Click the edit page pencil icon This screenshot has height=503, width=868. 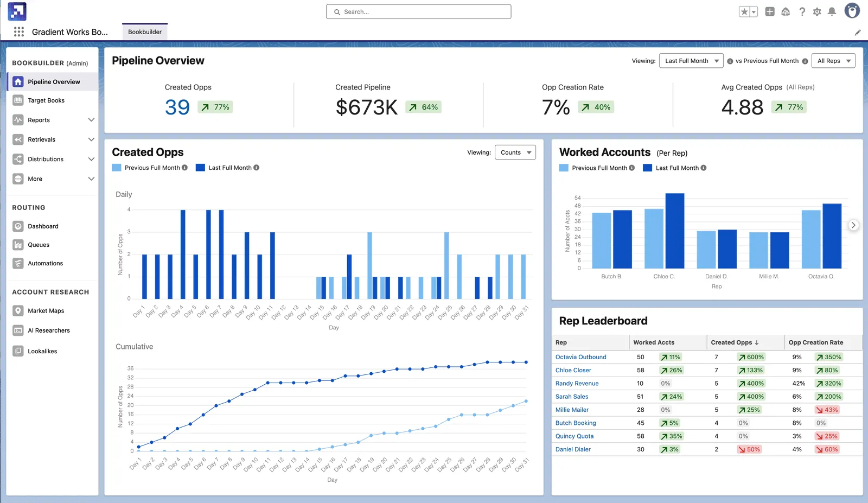[x=858, y=33]
